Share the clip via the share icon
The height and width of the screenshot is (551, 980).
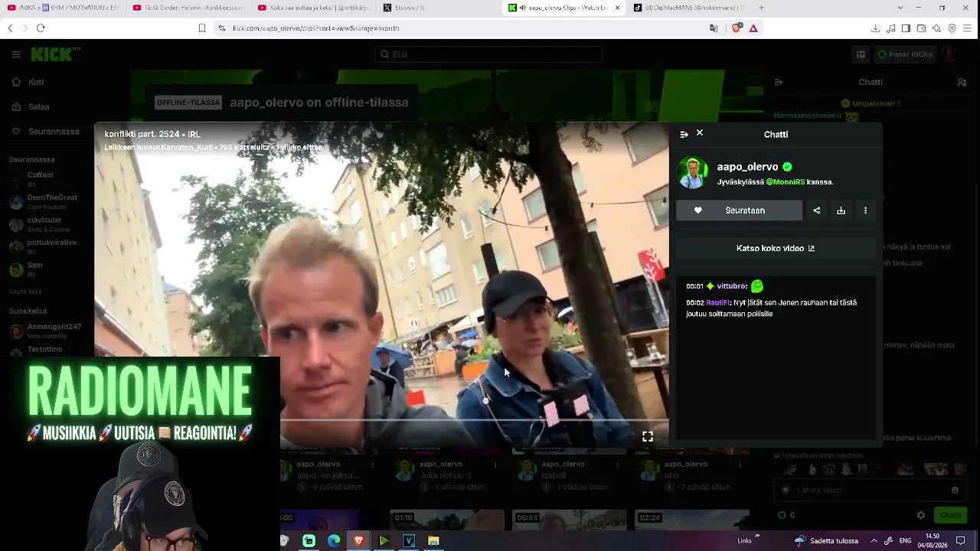[816, 210]
